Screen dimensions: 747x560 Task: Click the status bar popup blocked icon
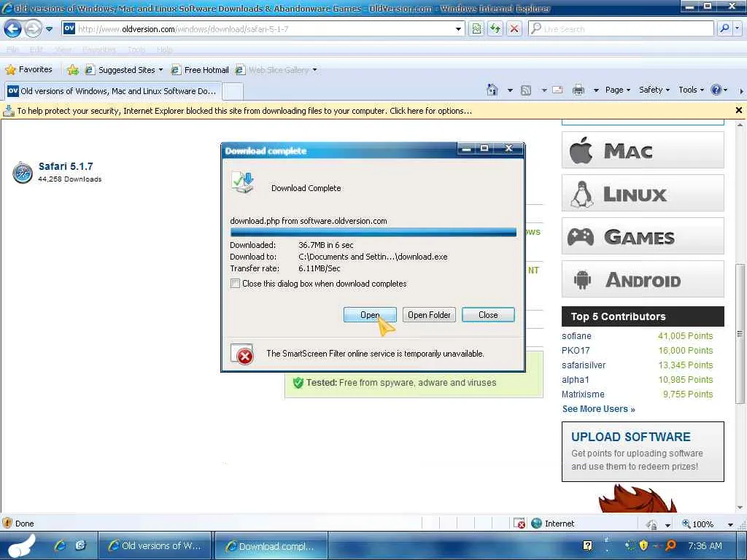(519, 524)
